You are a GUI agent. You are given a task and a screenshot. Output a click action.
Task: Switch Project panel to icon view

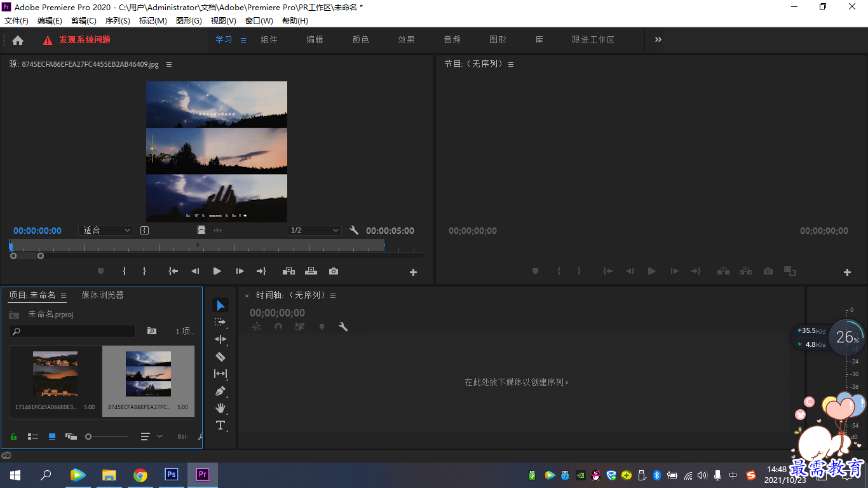point(52,437)
